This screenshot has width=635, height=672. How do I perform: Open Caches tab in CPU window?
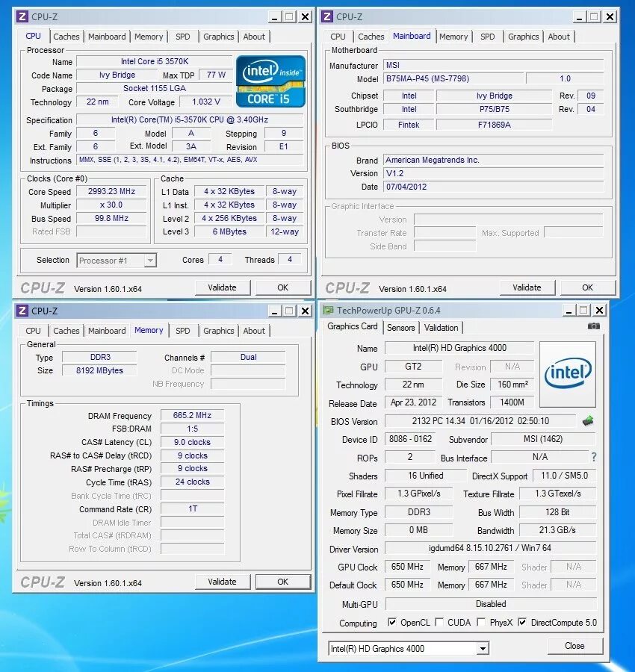click(x=66, y=37)
